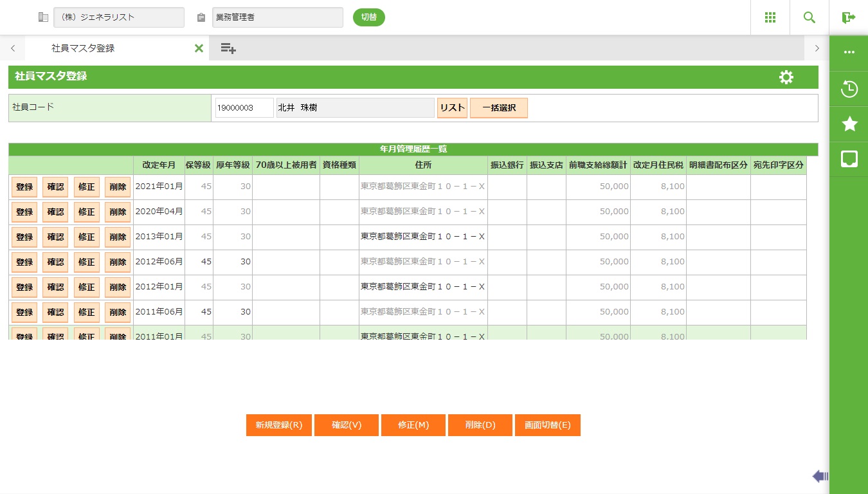Click the orange 新規登録(R) button
Viewport: 868px width, 494px height.
click(x=278, y=425)
